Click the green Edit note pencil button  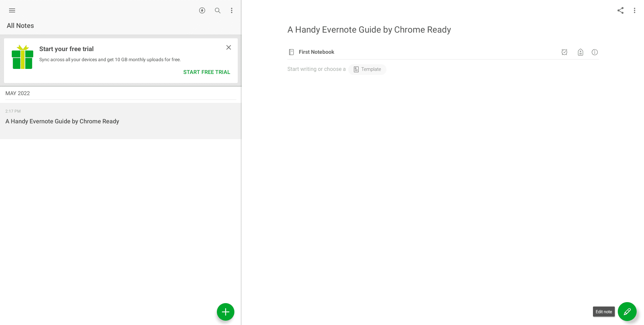[x=627, y=312]
